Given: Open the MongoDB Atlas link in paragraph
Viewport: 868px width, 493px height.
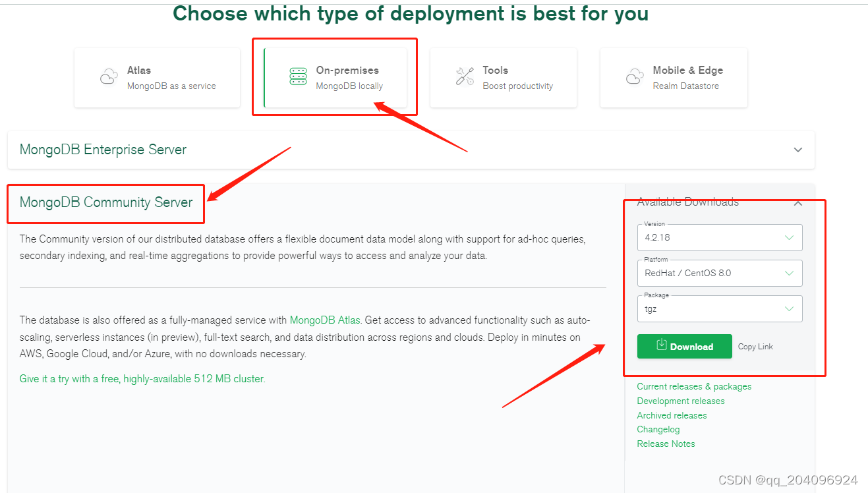Looking at the screenshot, I should tap(325, 320).
